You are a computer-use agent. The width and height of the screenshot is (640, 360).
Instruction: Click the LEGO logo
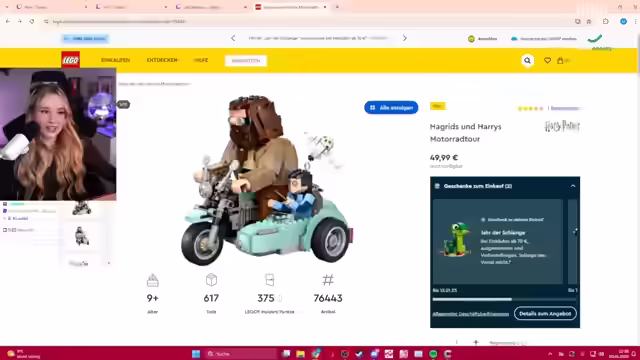(x=71, y=60)
